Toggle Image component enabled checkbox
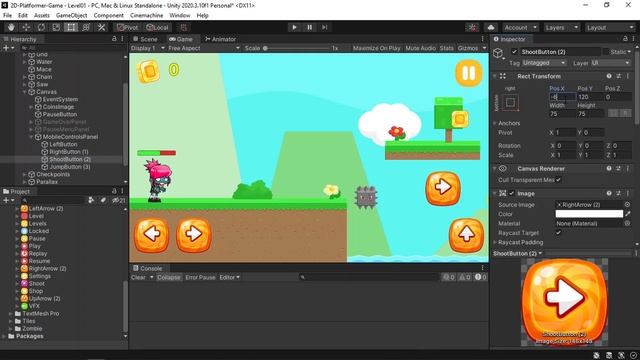640x360 pixels. (x=512, y=193)
